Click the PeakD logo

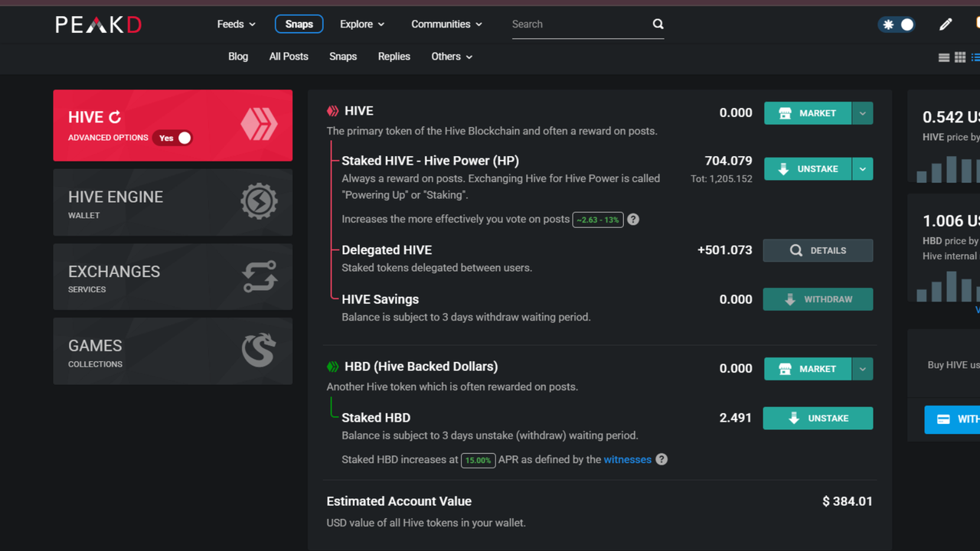pos(98,24)
